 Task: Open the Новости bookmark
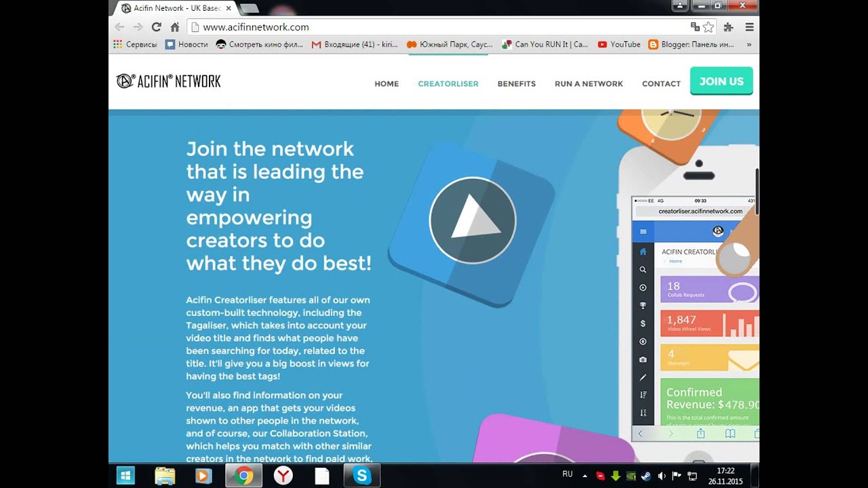187,44
